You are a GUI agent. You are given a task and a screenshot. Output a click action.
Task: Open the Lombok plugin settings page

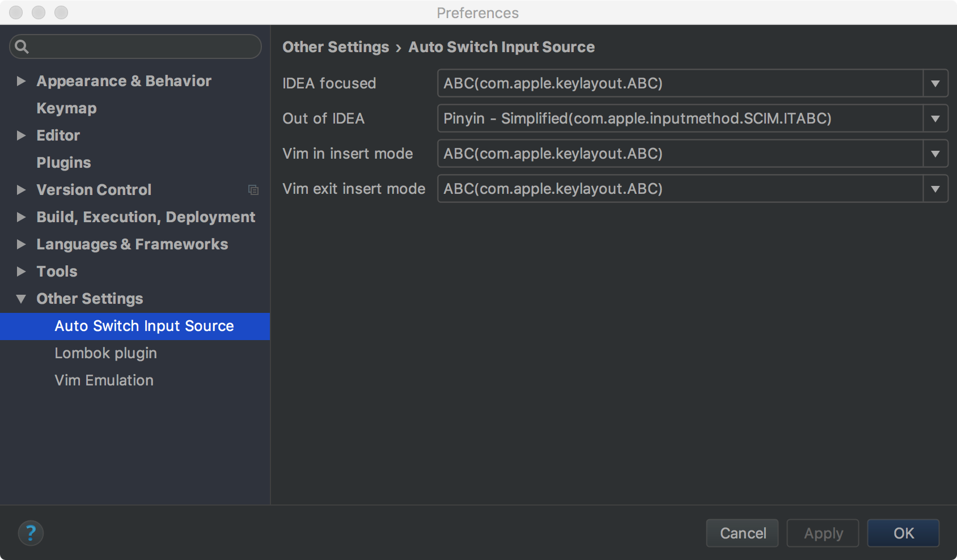tap(105, 353)
